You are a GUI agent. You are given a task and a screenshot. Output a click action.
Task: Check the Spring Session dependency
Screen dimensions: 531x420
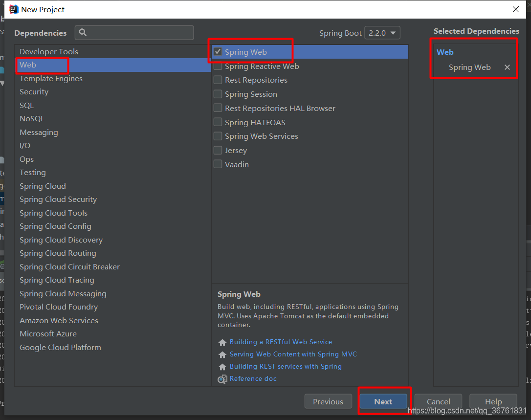(x=218, y=94)
